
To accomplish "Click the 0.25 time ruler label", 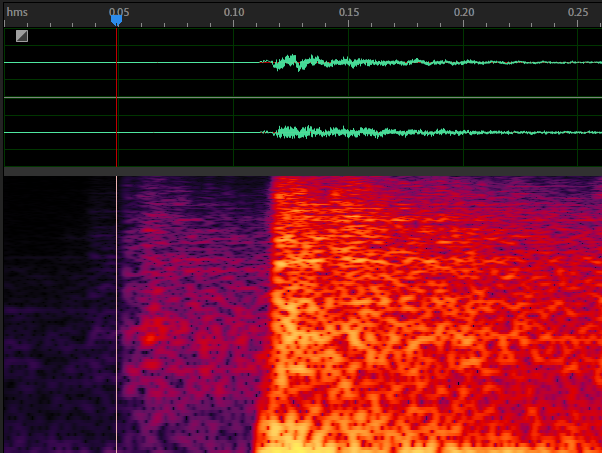I will (x=578, y=12).
